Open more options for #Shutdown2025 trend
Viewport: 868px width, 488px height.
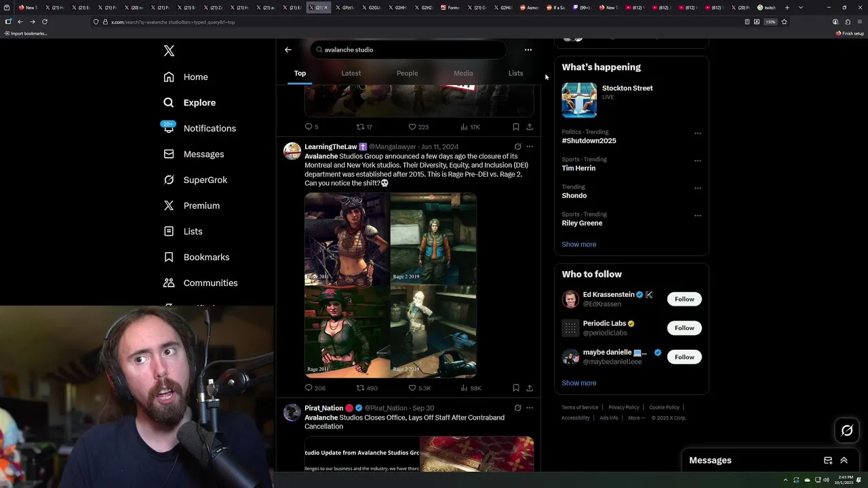(x=698, y=134)
